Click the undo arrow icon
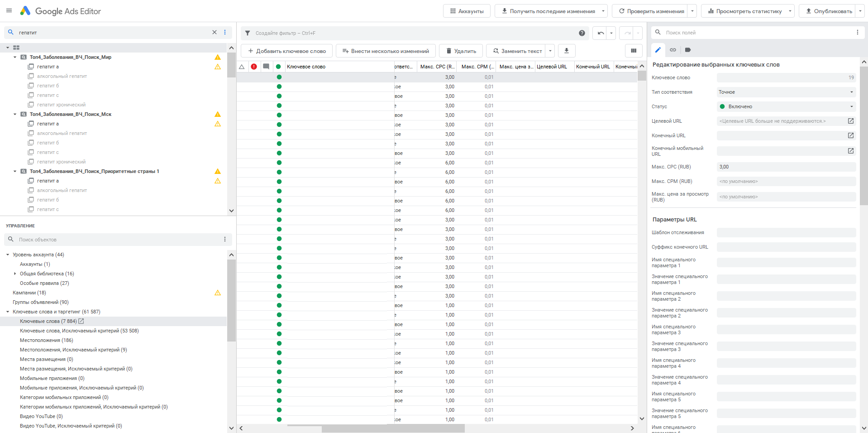The image size is (868, 433). coord(601,33)
